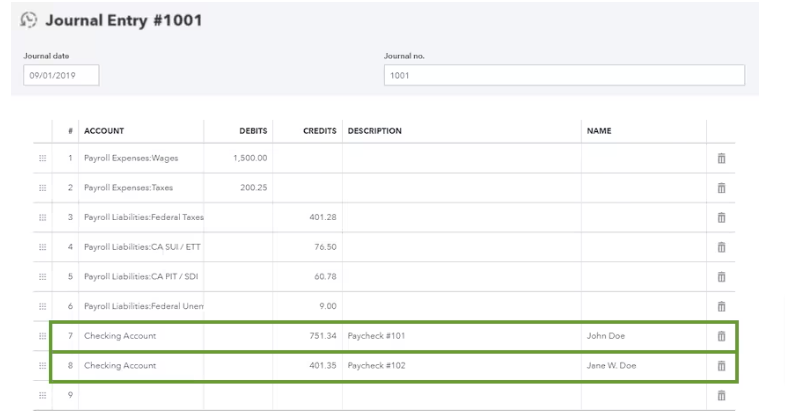Edit the 1,500.00 debit amount
785x411 pixels.
pos(240,158)
